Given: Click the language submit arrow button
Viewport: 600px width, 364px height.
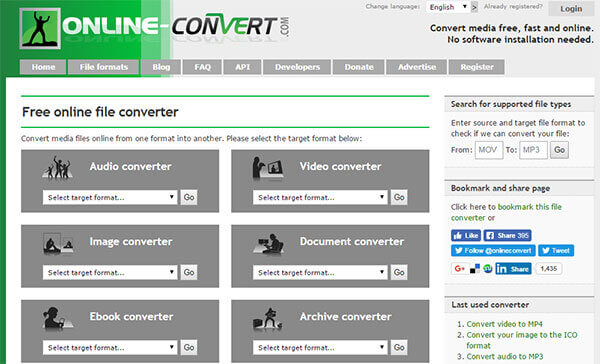Looking at the screenshot, I should (x=474, y=7).
